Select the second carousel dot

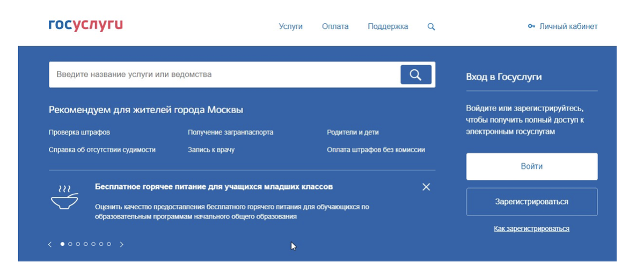[x=70, y=244]
